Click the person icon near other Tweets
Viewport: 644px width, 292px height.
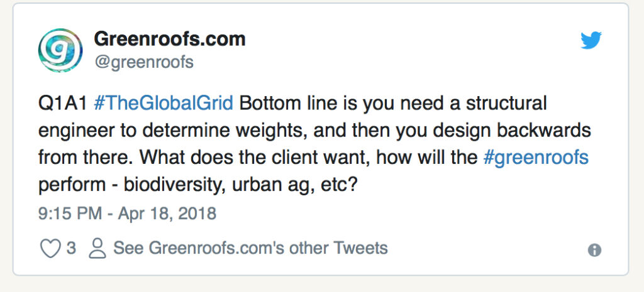click(x=97, y=249)
